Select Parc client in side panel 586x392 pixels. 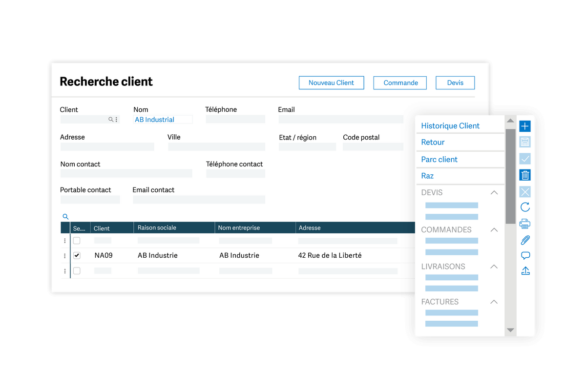(x=439, y=160)
